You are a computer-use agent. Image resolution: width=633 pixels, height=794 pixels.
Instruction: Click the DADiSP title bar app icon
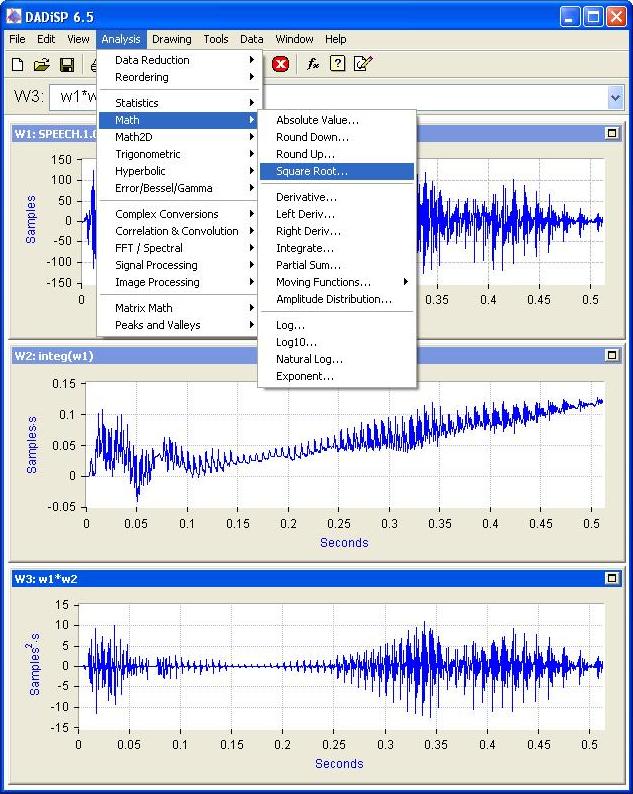(x=14, y=17)
